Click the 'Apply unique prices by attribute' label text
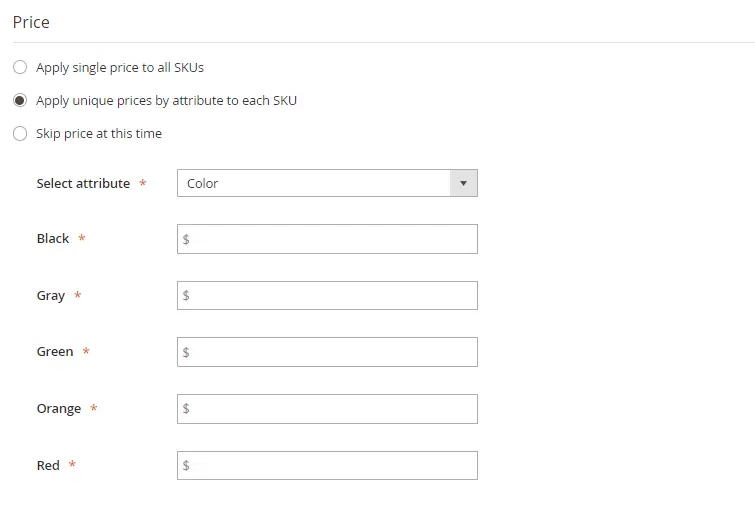 coord(166,101)
